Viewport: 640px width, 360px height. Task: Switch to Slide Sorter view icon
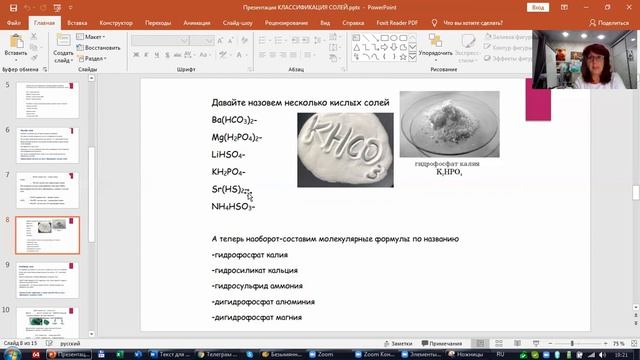[x=499, y=344]
